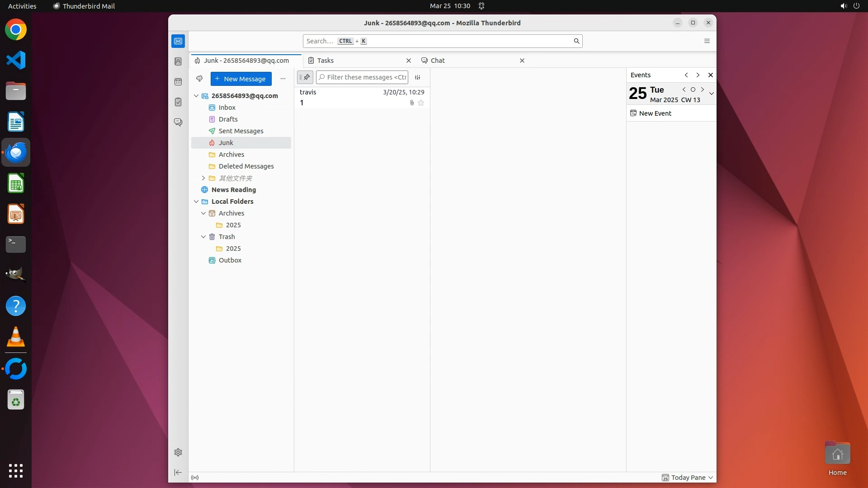868x488 pixels.
Task: Click the Filter these messages field
Action: 365,77
